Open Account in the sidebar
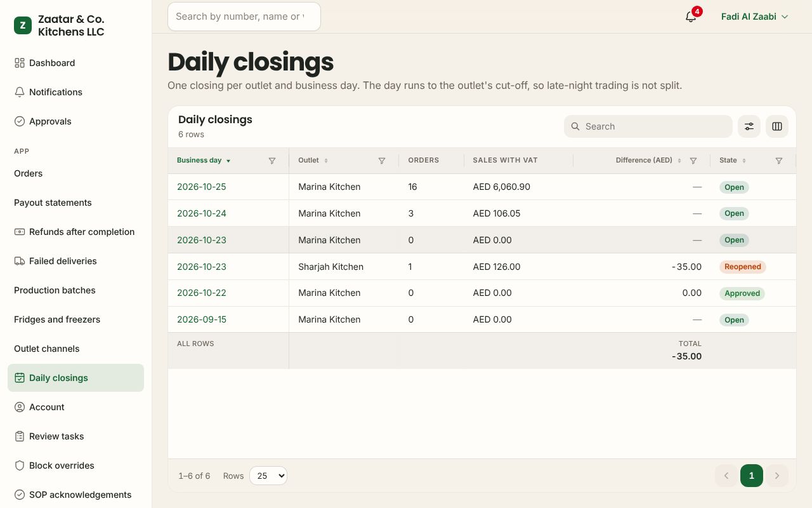This screenshot has width=812, height=508. coord(75,407)
